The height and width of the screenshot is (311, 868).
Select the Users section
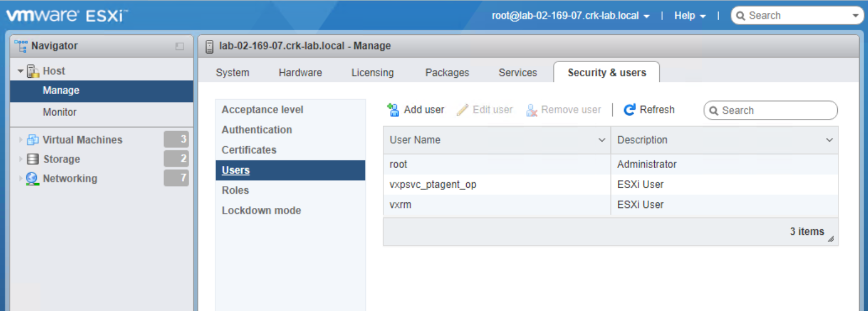tap(290, 170)
